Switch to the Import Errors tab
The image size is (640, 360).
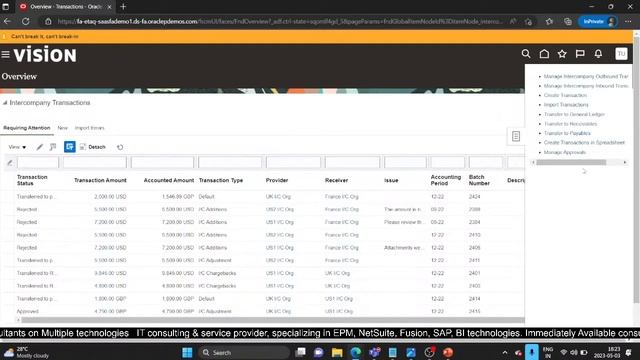[90, 128]
